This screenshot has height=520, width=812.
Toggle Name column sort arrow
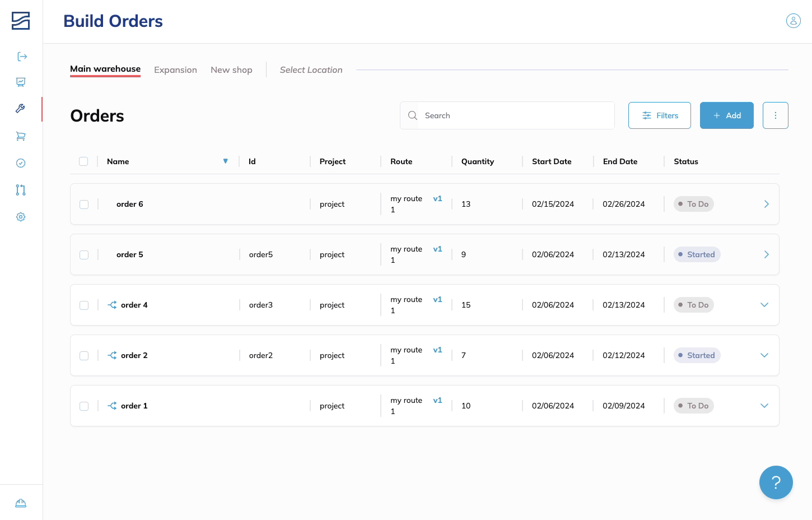point(226,161)
